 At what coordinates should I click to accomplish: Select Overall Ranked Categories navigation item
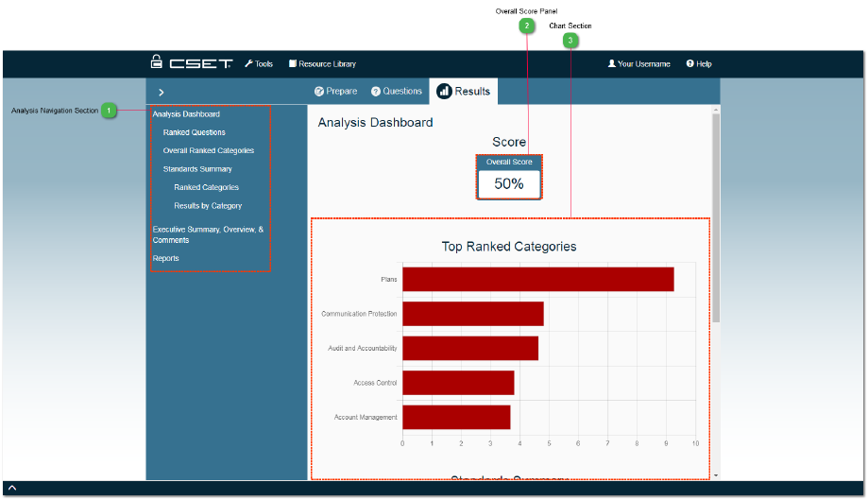point(208,150)
